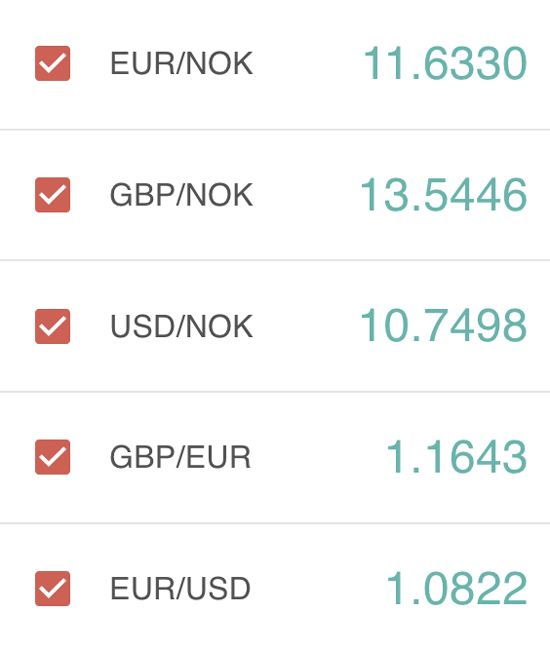Viewport: 550px width, 650px height.
Task: Uncheck the GBP/NOK checkbox
Action: 52,195
